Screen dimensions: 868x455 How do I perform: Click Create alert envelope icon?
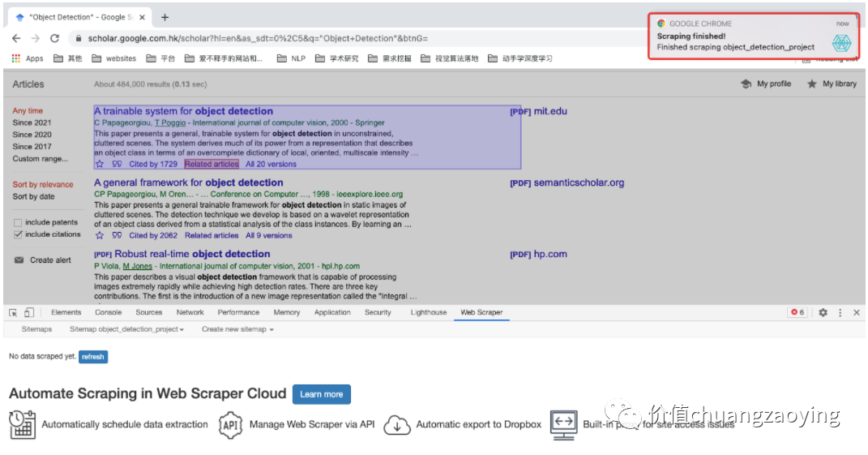point(19,260)
